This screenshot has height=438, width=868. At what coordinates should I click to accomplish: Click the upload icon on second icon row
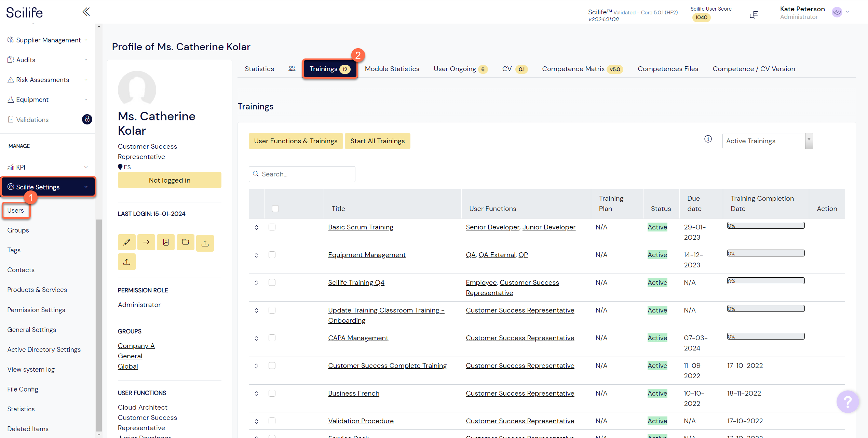click(x=127, y=262)
